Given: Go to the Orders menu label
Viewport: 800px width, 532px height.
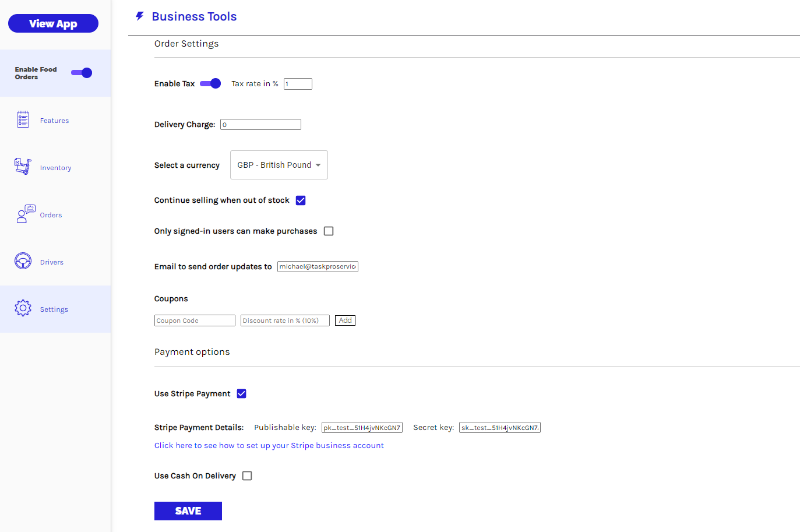Looking at the screenshot, I should click(x=51, y=215).
